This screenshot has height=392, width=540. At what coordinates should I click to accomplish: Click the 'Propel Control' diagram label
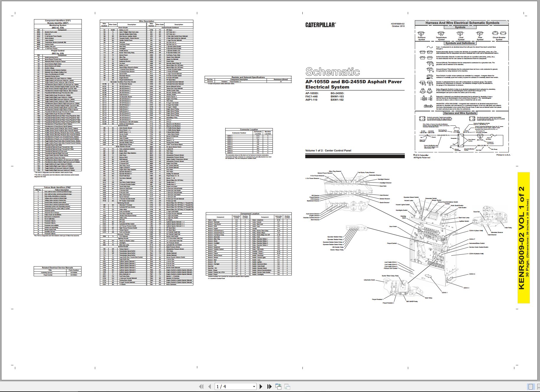(392, 244)
